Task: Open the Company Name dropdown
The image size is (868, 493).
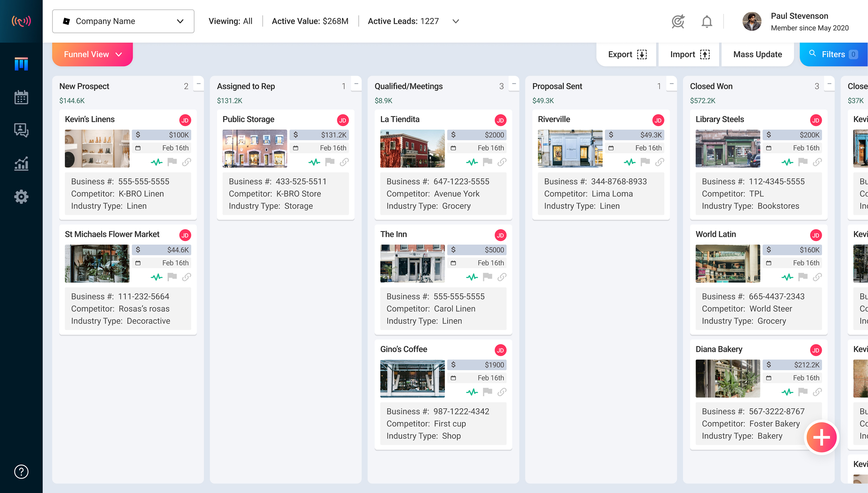Action: point(123,21)
